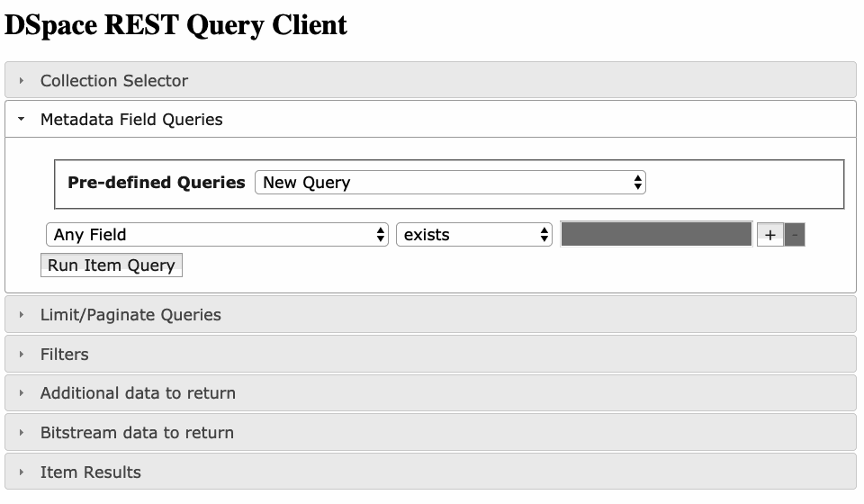
Task: Open the Pre-defined Queries New Query dropdown
Action: [x=450, y=183]
